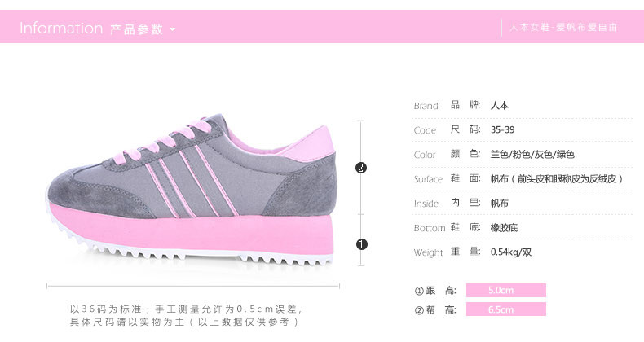Click the 兰色/粉色/灰色/绿色 color options text

coord(532,154)
